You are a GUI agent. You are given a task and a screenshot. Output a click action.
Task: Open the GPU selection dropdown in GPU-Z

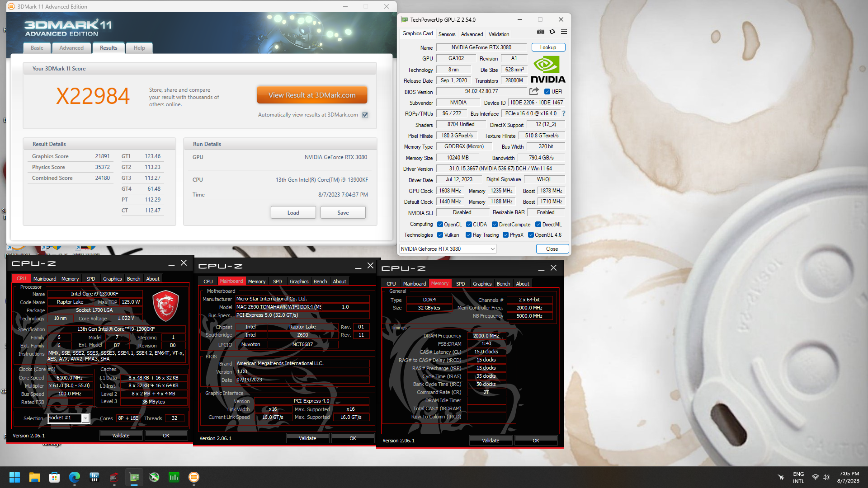click(448, 249)
